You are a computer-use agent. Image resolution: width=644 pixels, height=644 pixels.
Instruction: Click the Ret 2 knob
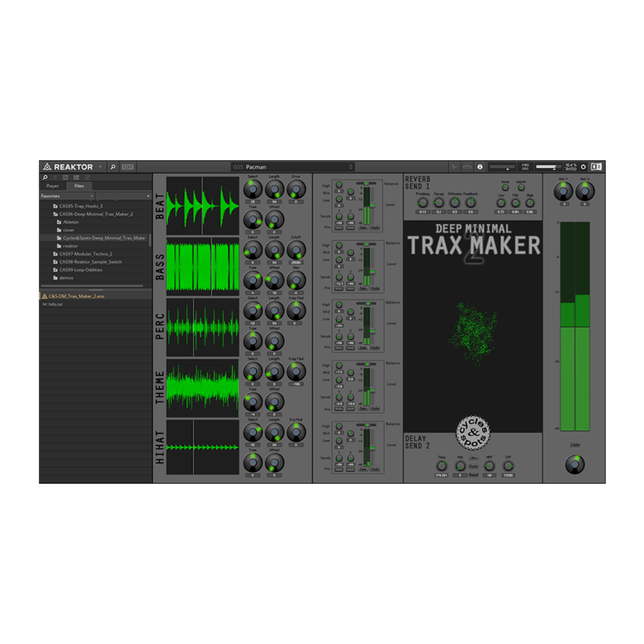pyautogui.click(x=585, y=191)
